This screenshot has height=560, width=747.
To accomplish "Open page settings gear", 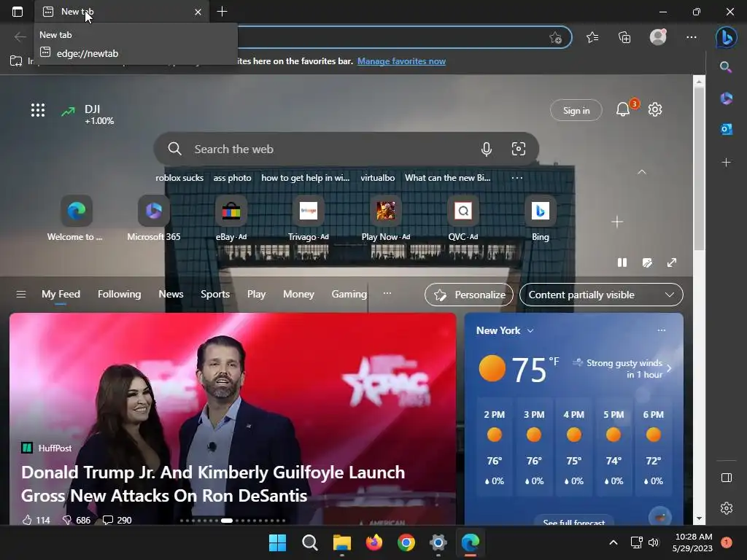I will tap(655, 109).
